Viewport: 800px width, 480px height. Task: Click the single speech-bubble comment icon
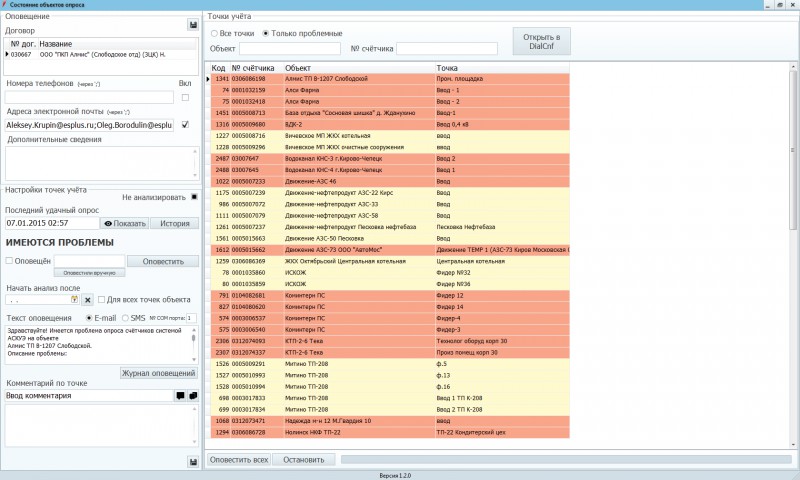coord(180,395)
